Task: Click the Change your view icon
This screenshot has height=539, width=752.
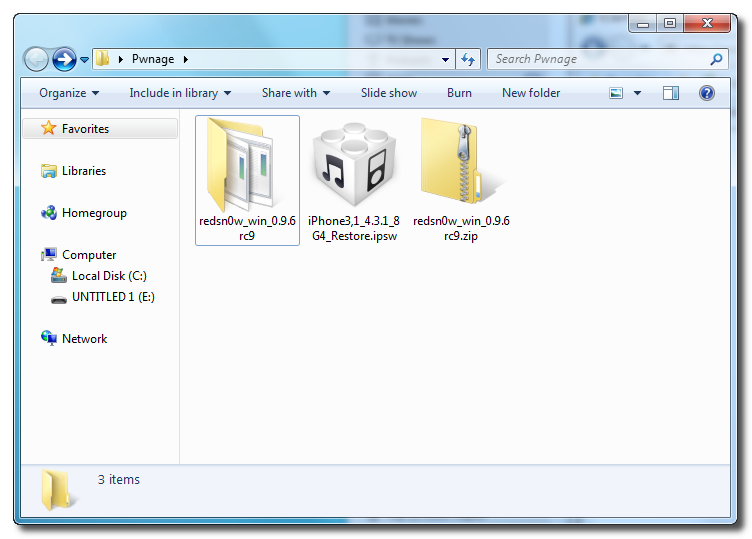Action: (616, 93)
